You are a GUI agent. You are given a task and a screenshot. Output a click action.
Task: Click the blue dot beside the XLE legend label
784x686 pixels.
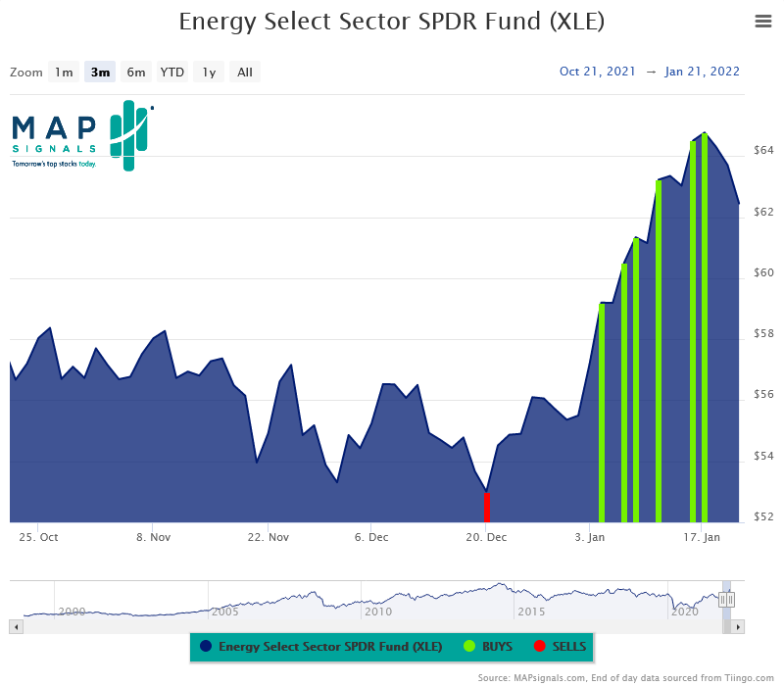coord(206,647)
